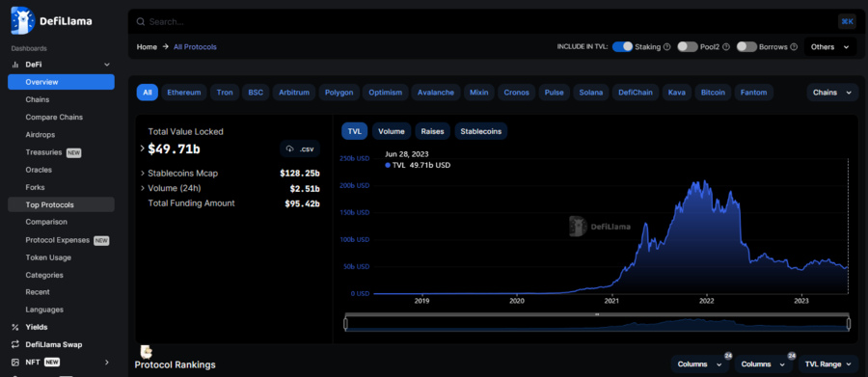The image size is (868, 377).
Task: Click the chart time range slider left handle
Action: (346, 323)
